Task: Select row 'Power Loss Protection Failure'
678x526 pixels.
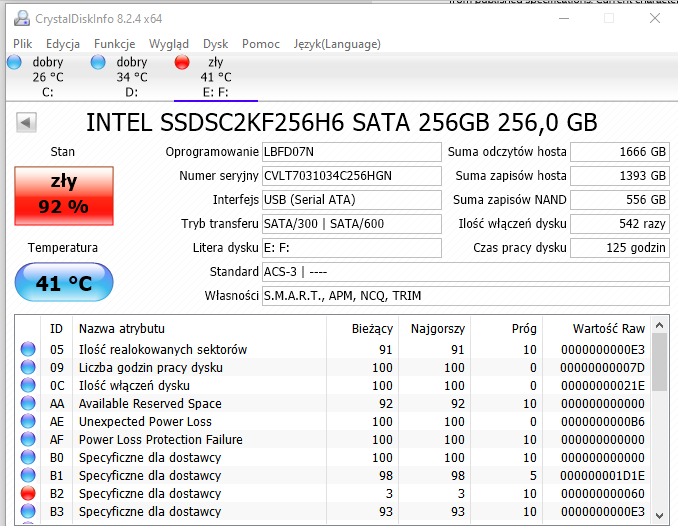Action: coord(333,439)
